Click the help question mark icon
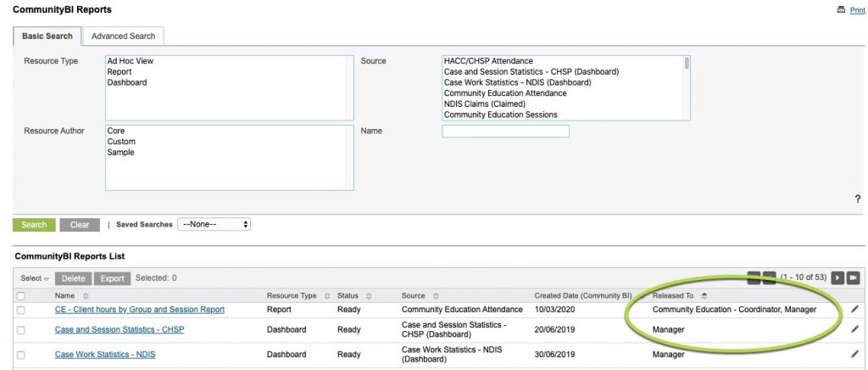Screen dimensions: 868x370 (x=858, y=199)
